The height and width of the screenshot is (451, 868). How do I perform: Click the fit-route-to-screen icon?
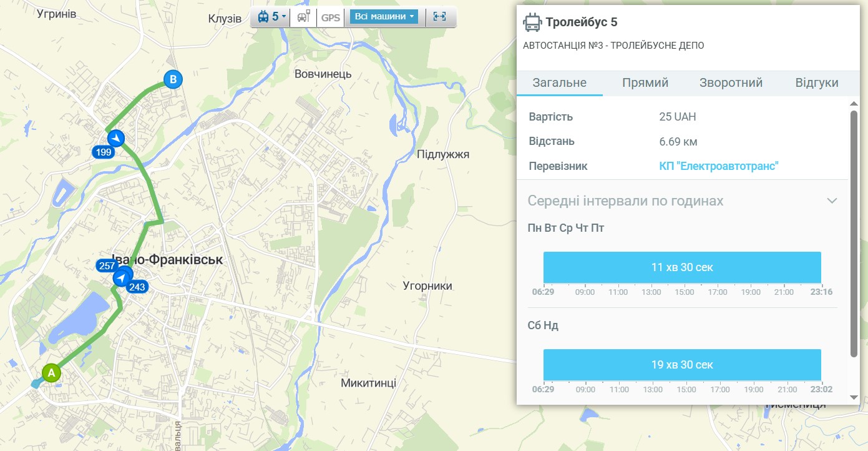(440, 17)
